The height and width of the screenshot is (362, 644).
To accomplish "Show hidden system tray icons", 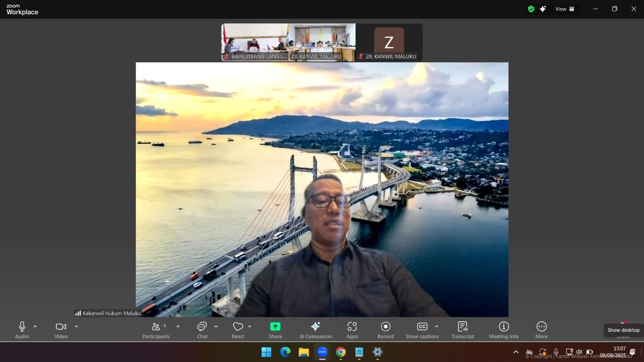I will click(x=516, y=352).
